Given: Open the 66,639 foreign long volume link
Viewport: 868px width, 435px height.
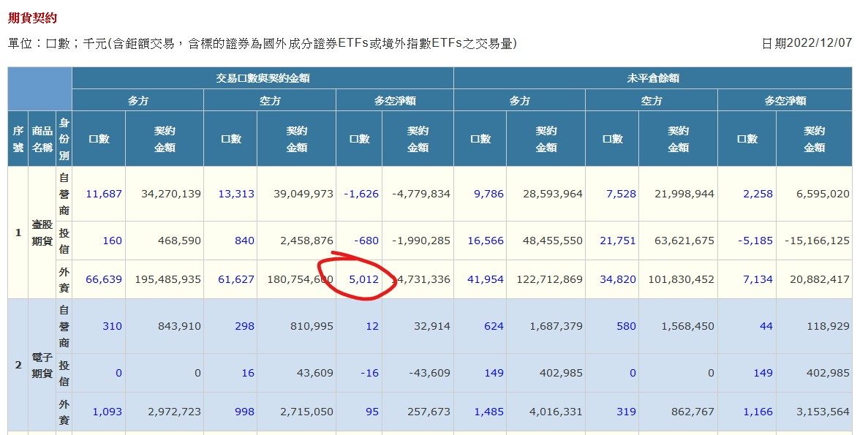Looking at the screenshot, I should click(104, 279).
